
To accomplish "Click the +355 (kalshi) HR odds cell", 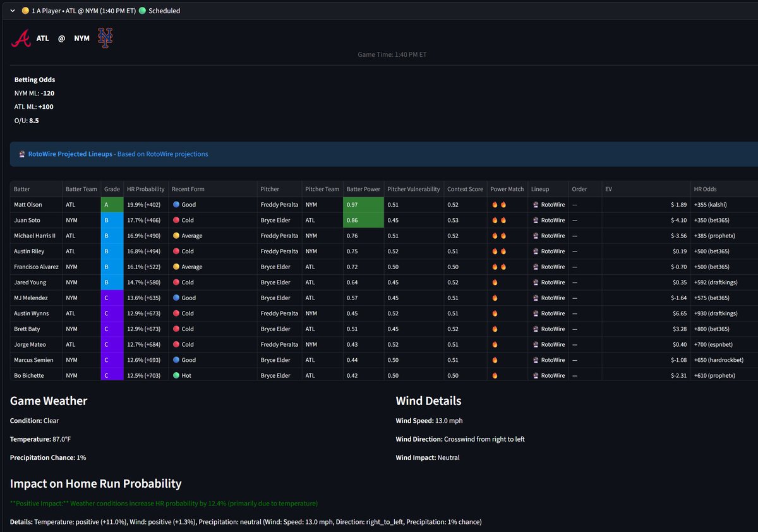I will [724, 205].
